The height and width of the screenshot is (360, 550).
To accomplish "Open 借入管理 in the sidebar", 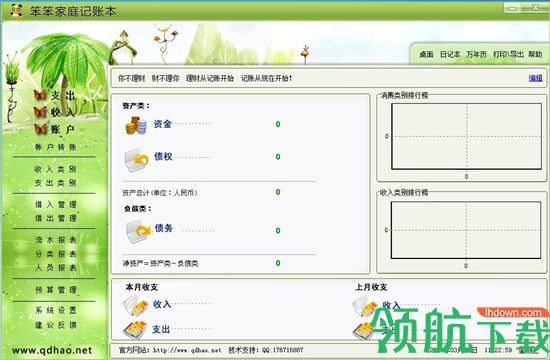I will (56, 205).
